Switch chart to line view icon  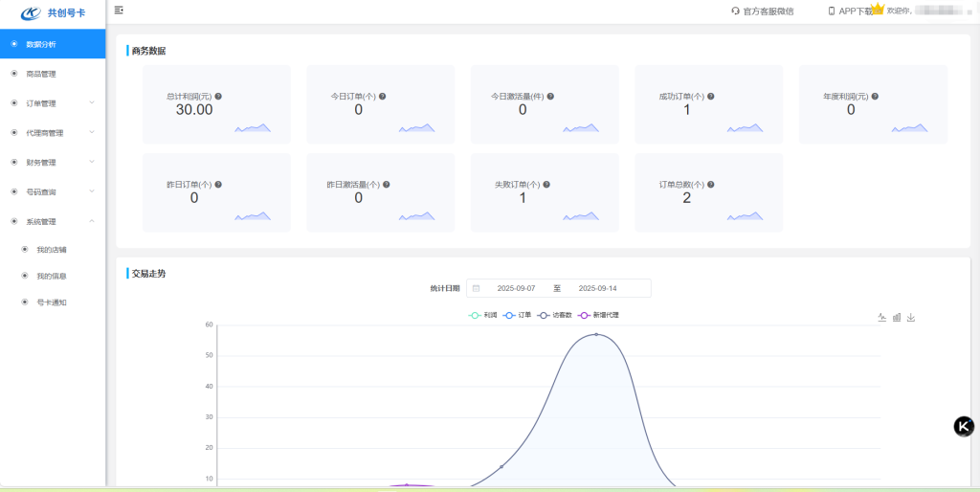tap(881, 318)
